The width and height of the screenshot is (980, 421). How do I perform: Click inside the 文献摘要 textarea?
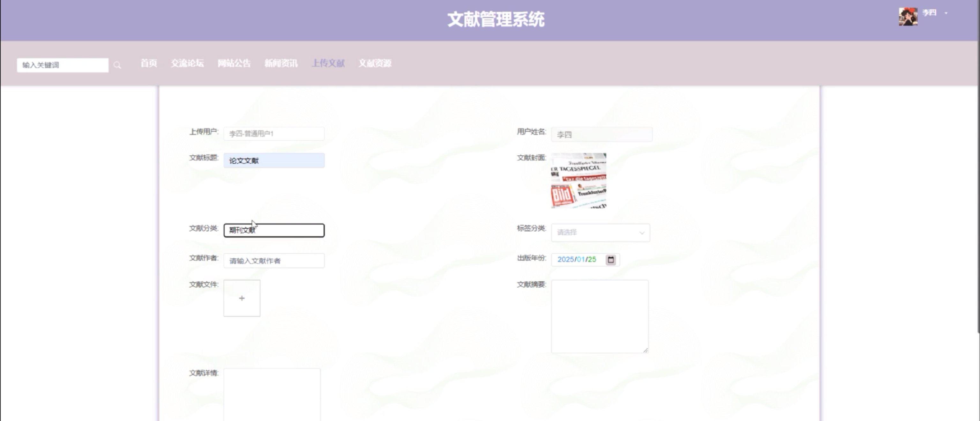pyautogui.click(x=600, y=316)
